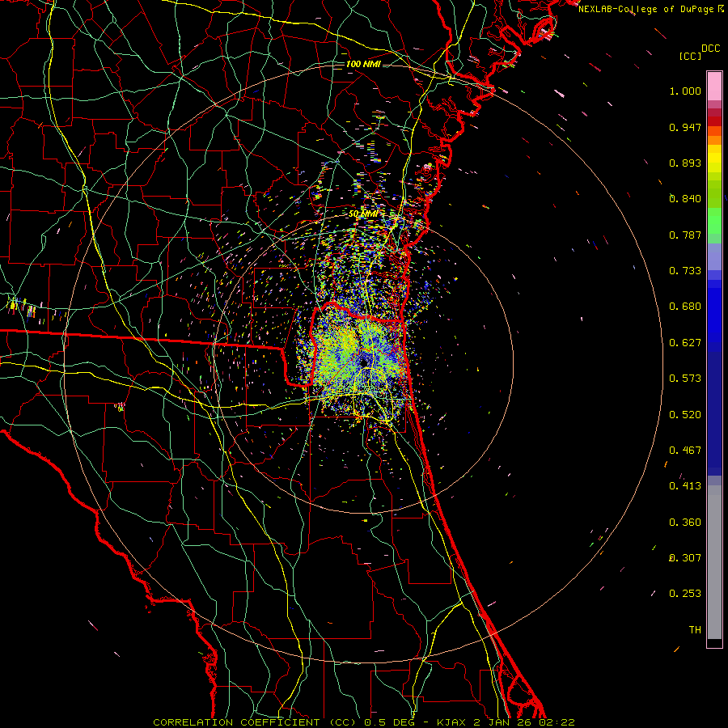Click the 0.573 scale value
This screenshot has height=728, width=728.
[685, 379]
